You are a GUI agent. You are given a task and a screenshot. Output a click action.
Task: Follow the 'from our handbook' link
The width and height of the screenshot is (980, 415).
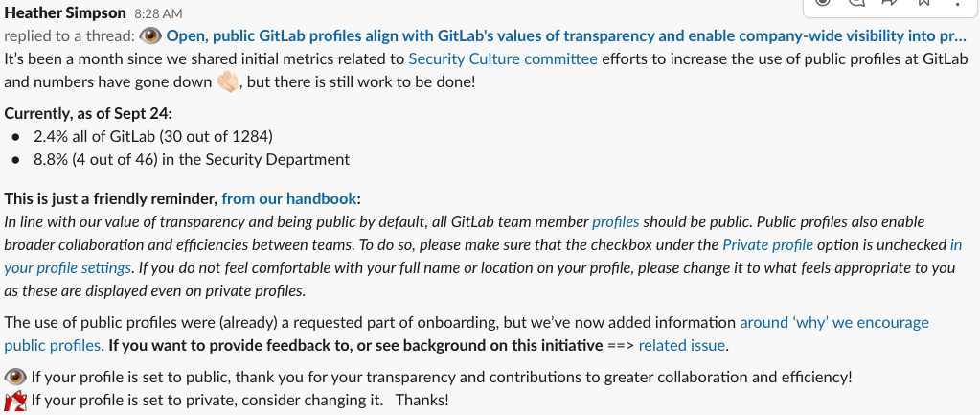pyautogui.click(x=288, y=199)
